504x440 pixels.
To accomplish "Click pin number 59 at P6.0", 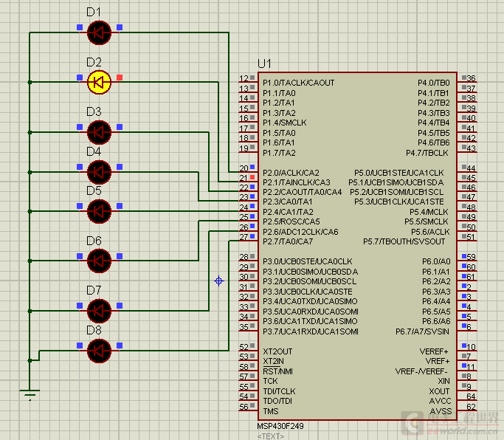I will (472, 257).
